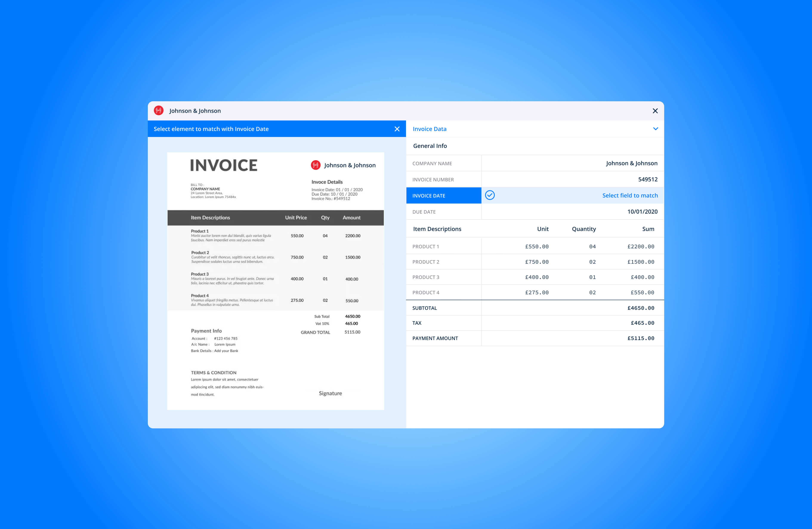The image size is (812, 529).
Task: Click the invoice number value 549512
Action: pyautogui.click(x=648, y=179)
